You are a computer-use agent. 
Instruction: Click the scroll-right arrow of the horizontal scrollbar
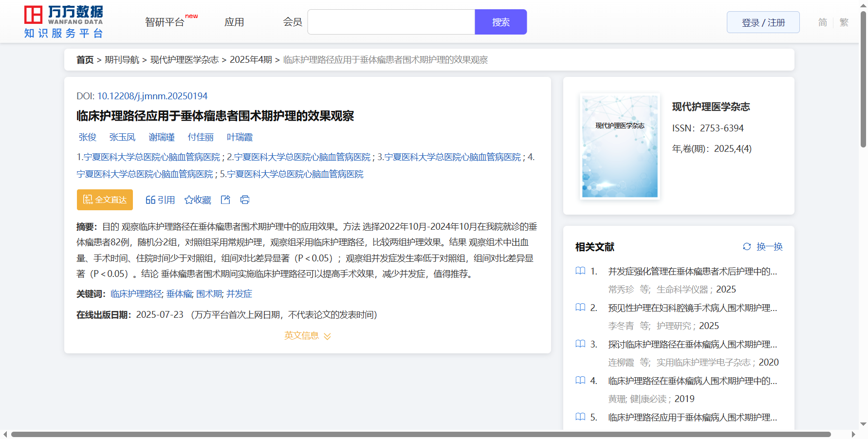point(853,434)
